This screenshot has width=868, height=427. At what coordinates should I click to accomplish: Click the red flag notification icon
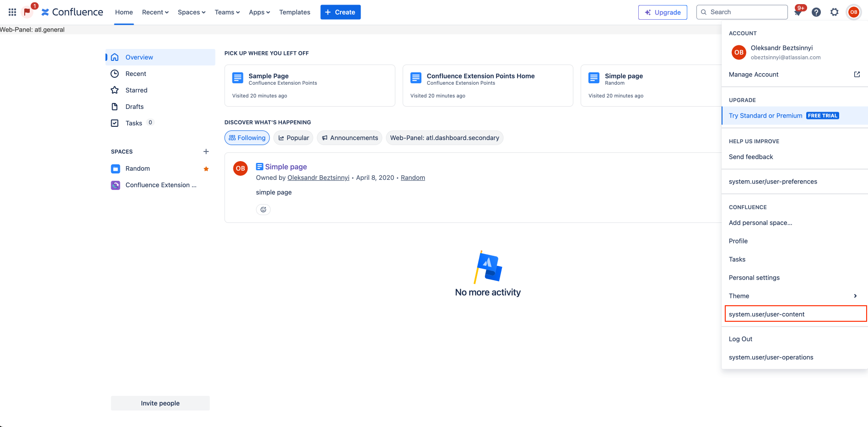(27, 12)
